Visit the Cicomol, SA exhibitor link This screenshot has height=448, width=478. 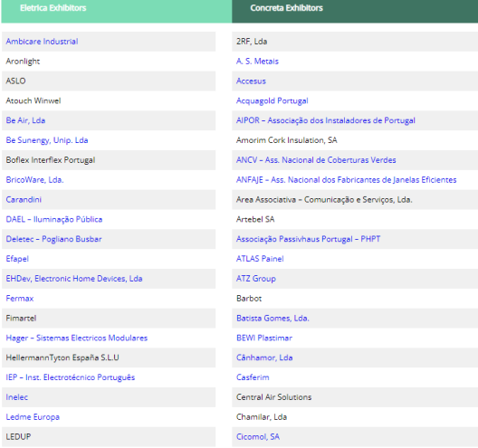(258, 437)
